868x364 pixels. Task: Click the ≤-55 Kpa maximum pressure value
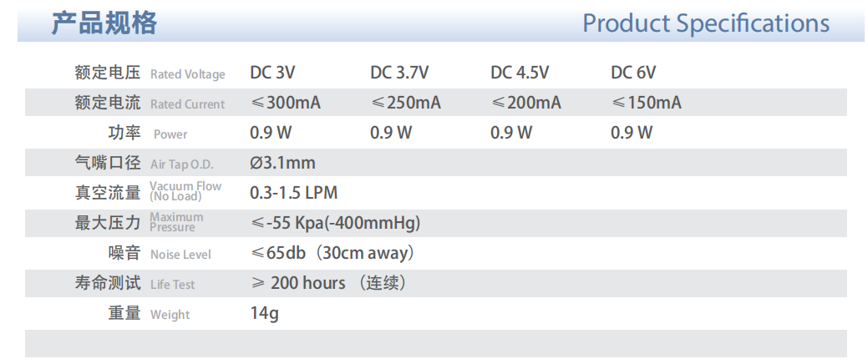(x=335, y=223)
